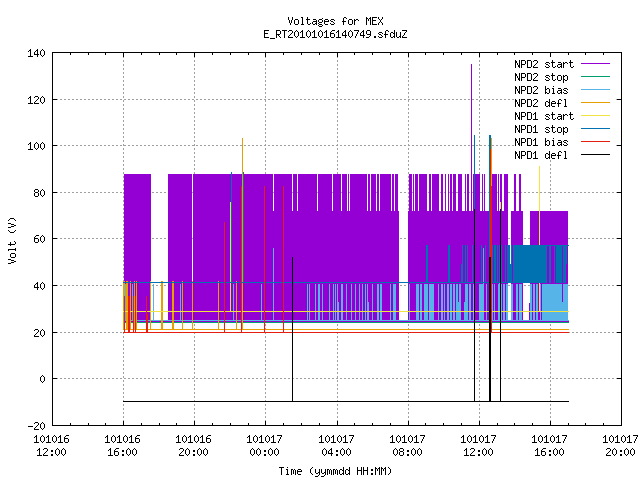Click the x-axis label 101016 20:00

click(193, 445)
